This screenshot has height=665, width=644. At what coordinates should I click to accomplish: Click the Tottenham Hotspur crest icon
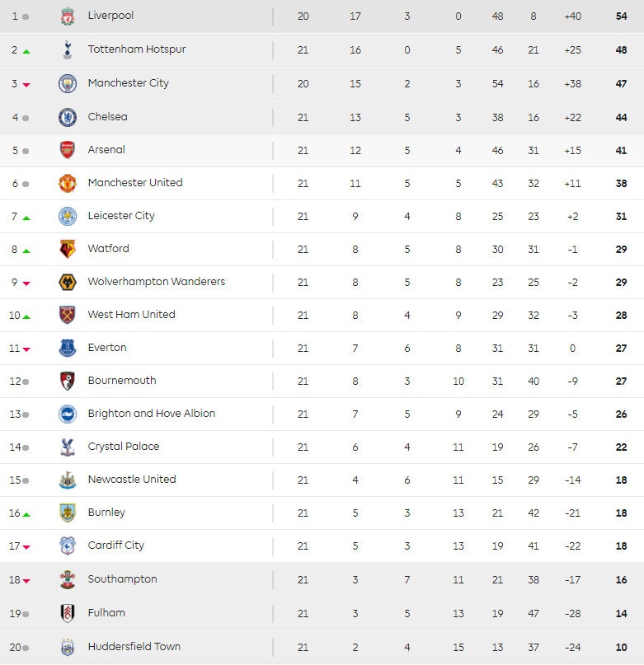(68, 50)
